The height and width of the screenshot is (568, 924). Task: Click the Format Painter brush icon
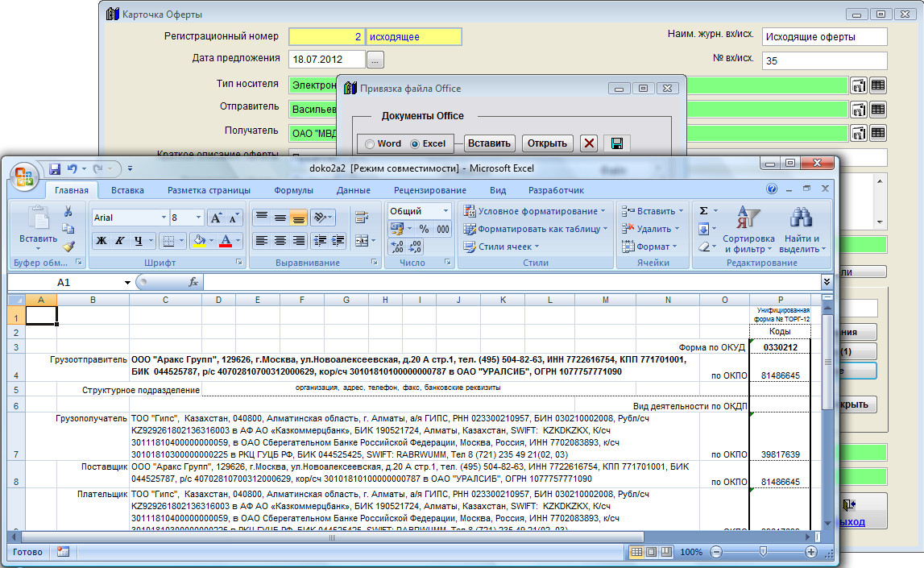coord(68,247)
